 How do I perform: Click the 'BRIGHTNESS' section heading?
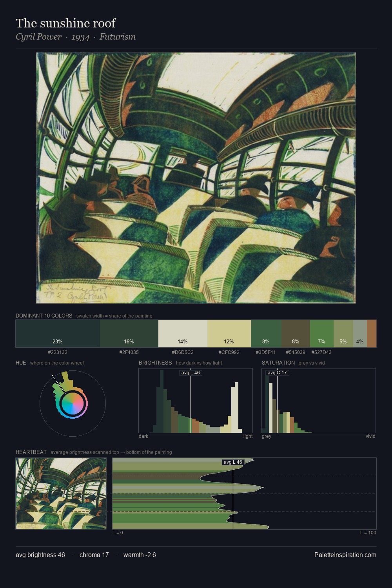pyautogui.click(x=155, y=363)
